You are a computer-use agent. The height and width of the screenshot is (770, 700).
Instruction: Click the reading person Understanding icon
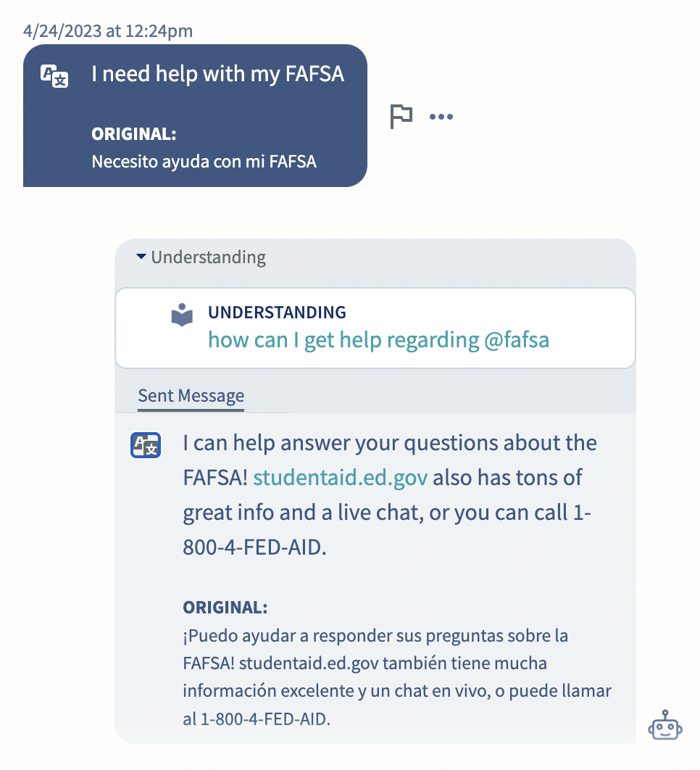click(182, 315)
